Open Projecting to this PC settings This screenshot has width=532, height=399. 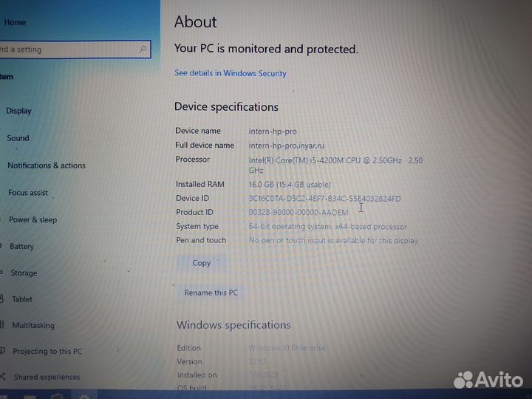pos(47,352)
